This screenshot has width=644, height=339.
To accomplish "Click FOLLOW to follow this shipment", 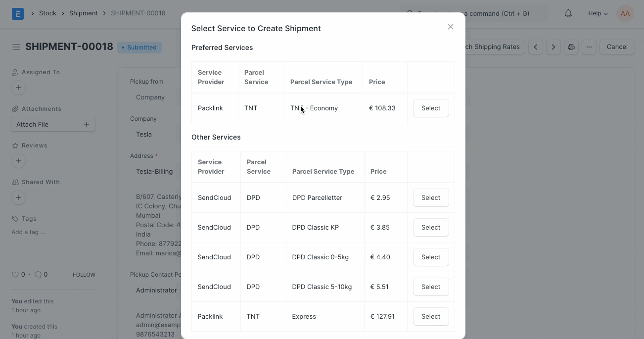I will point(84,274).
